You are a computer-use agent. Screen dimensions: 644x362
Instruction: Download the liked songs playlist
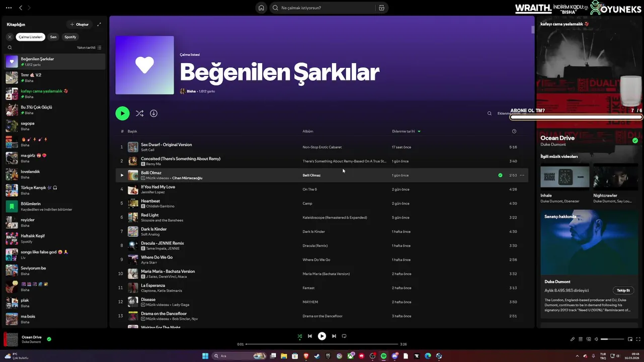[153, 113]
